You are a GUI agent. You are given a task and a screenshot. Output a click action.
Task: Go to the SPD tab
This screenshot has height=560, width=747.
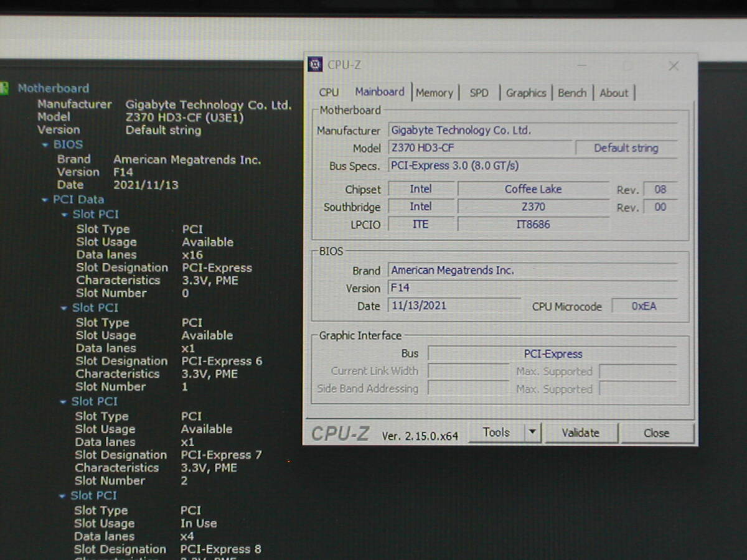pos(479,93)
